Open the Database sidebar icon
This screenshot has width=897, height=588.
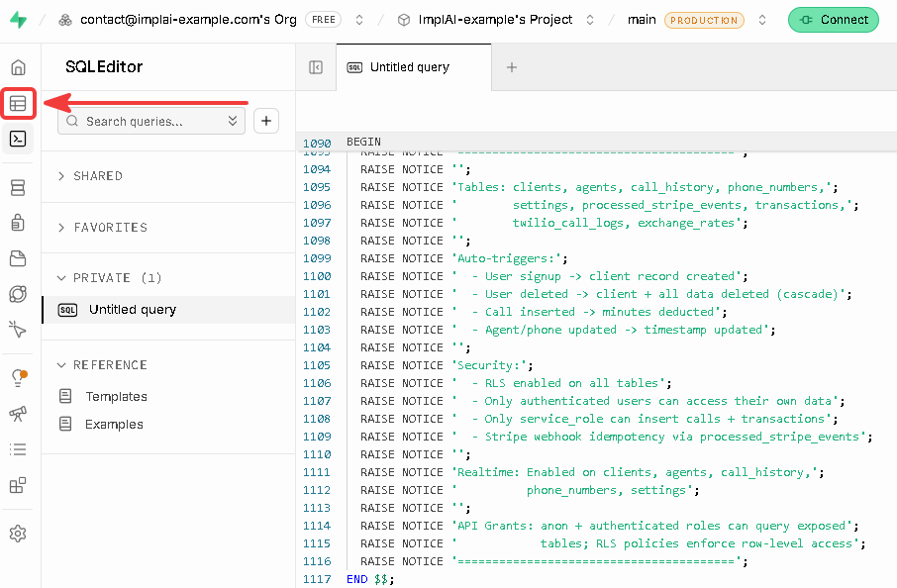pos(18,188)
